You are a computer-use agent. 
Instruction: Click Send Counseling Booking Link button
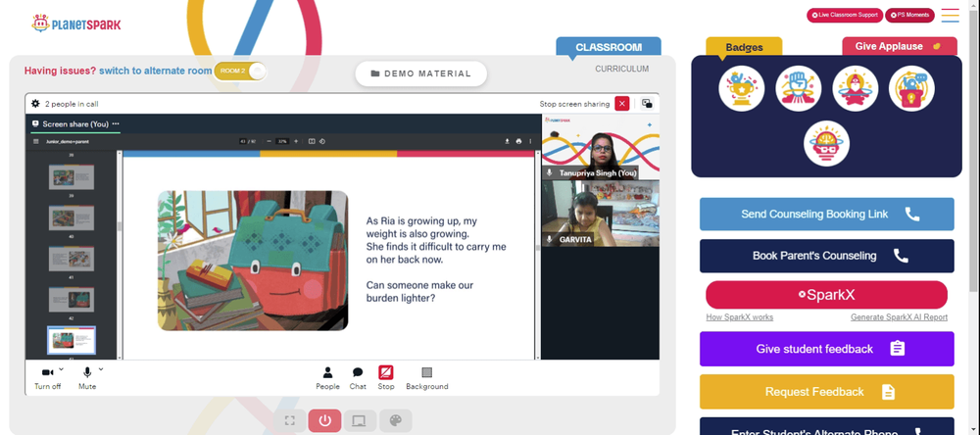pyautogui.click(x=827, y=215)
